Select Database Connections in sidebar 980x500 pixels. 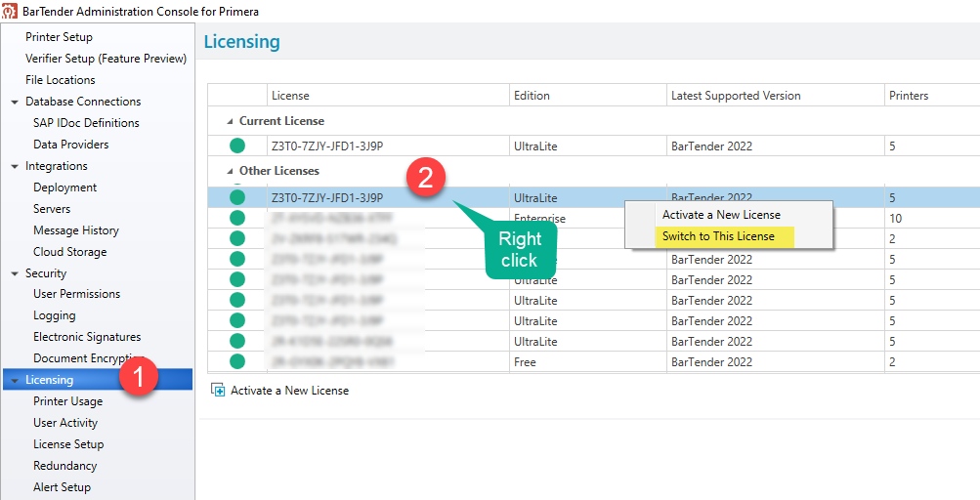click(83, 102)
